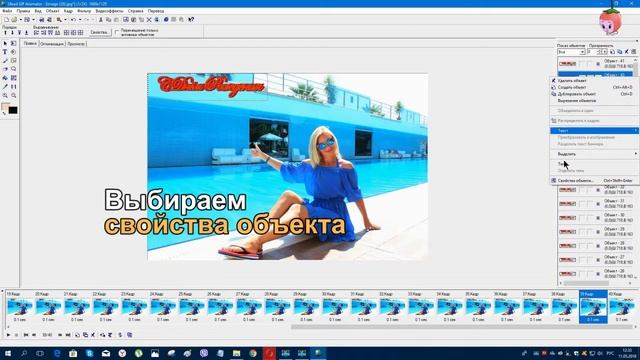
Task: Click the X (delete) icon in the main toolbar
Action: point(149,20)
